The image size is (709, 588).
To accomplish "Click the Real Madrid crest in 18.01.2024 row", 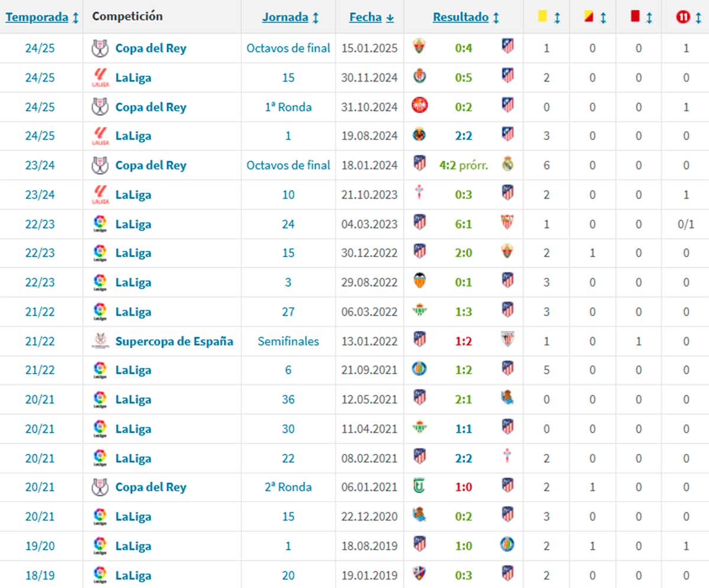I will 508,164.
